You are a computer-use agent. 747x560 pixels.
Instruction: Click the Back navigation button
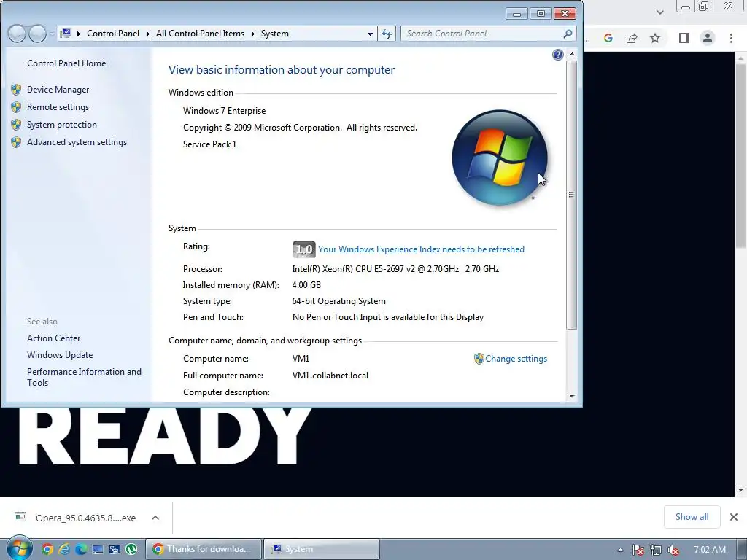pyautogui.click(x=18, y=34)
